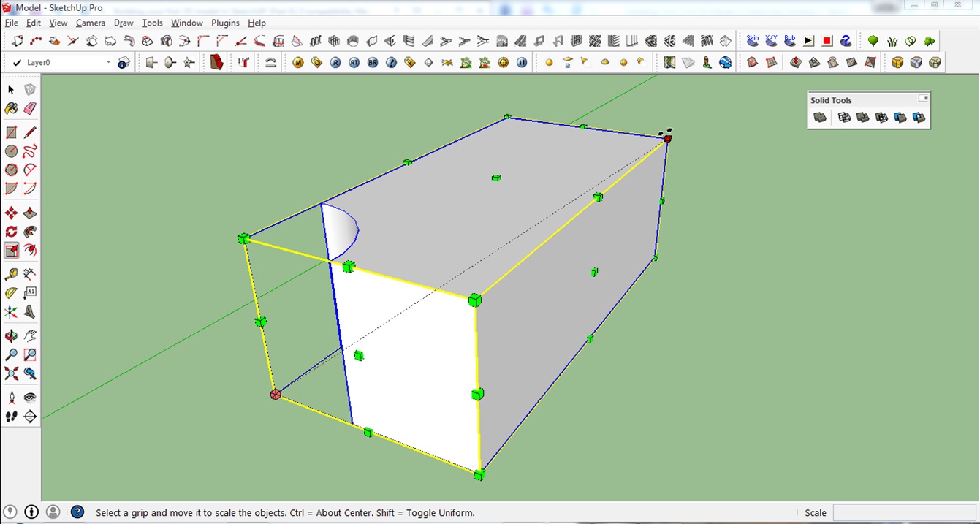Pick the Circle tool
Screen dimensions: 980x524
[x=11, y=151]
